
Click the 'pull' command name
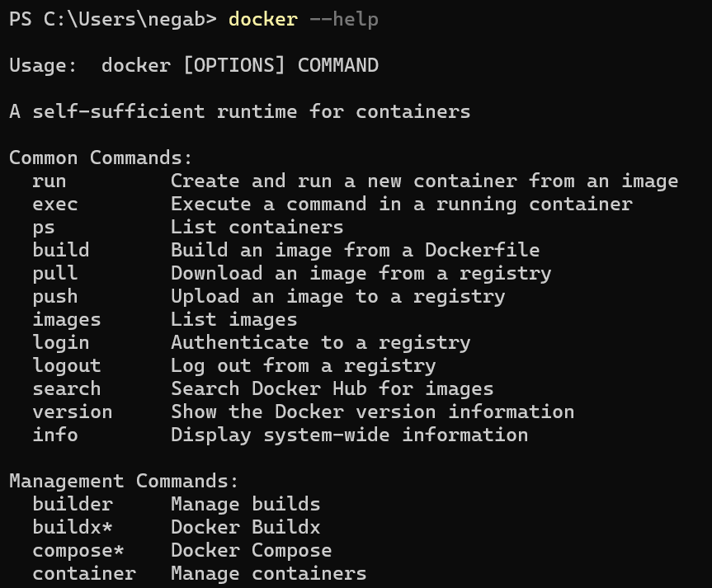(55, 274)
